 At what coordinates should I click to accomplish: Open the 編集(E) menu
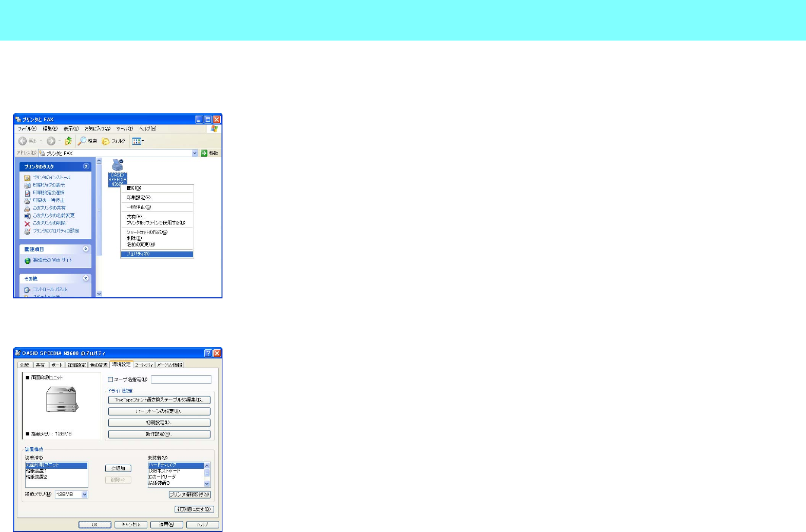(x=50, y=129)
